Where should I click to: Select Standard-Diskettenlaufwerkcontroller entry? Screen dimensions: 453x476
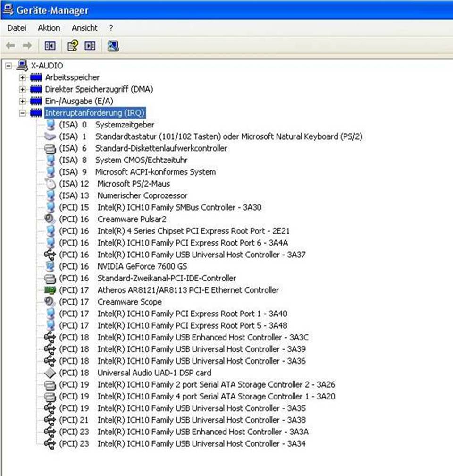(143, 148)
